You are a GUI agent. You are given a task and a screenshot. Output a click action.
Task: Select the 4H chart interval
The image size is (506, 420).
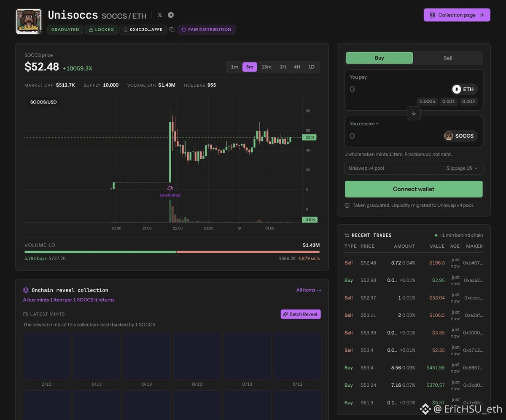click(297, 67)
